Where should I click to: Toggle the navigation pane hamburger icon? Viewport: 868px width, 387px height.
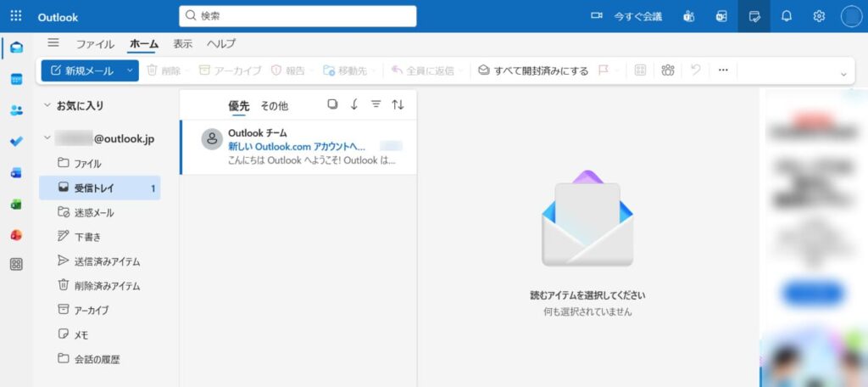click(x=53, y=42)
